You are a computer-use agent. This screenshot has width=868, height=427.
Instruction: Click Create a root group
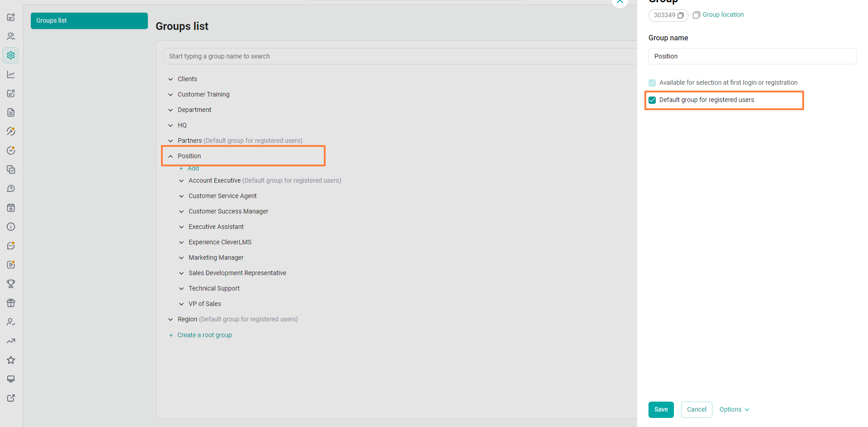click(205, 335)
